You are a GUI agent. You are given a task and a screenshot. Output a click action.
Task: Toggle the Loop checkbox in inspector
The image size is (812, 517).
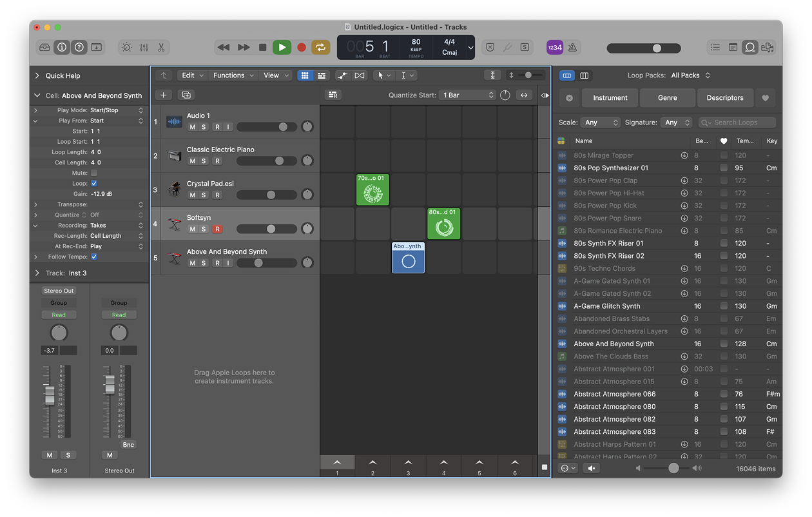(x=94, y=183)
